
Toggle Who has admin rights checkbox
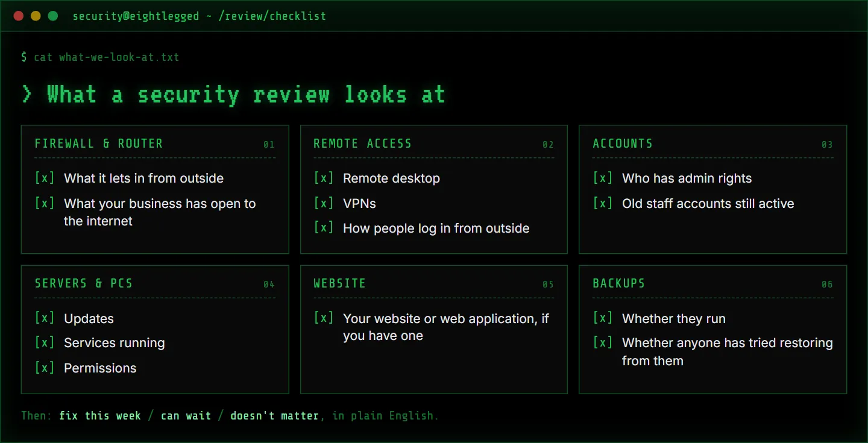(x=603, y=178)
